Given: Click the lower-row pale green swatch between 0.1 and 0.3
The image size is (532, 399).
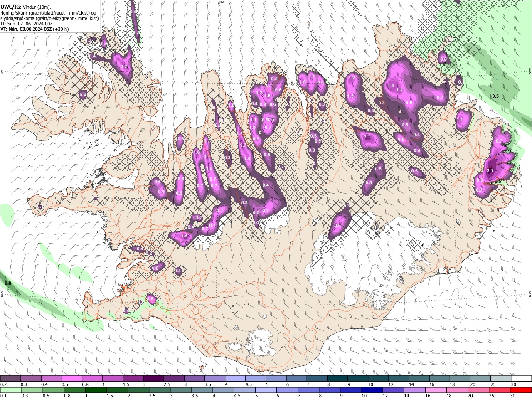Looking at the screenshot, I should (11, 390).
